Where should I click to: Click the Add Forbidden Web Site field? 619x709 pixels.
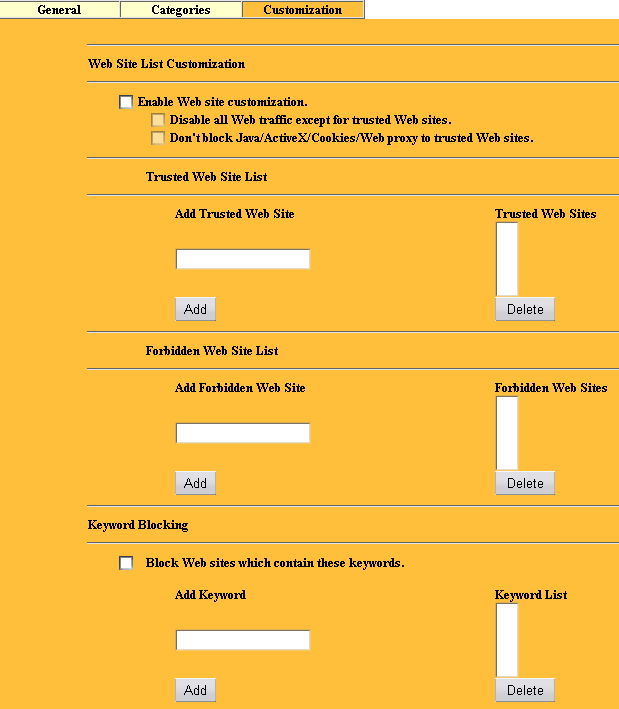pos(243,434)
